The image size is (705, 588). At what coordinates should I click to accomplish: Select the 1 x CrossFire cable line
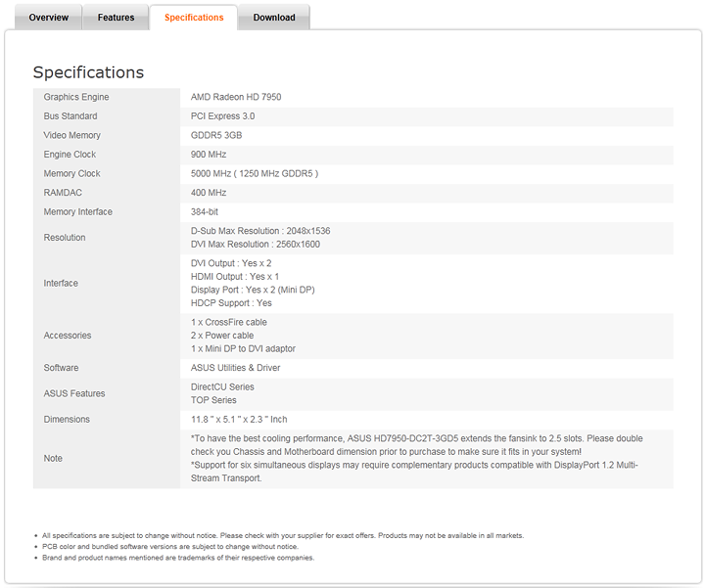pos(229,322)
